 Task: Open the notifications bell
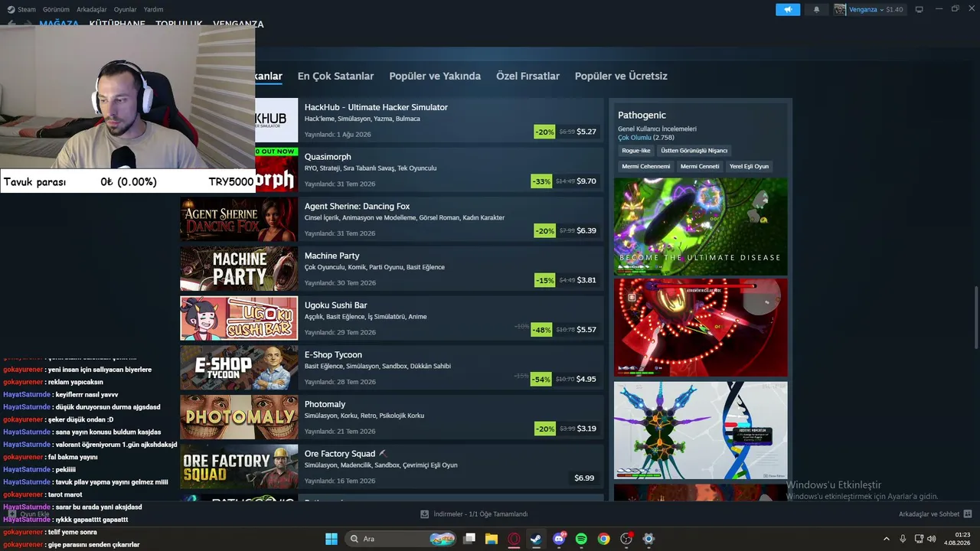click(816, 9)
